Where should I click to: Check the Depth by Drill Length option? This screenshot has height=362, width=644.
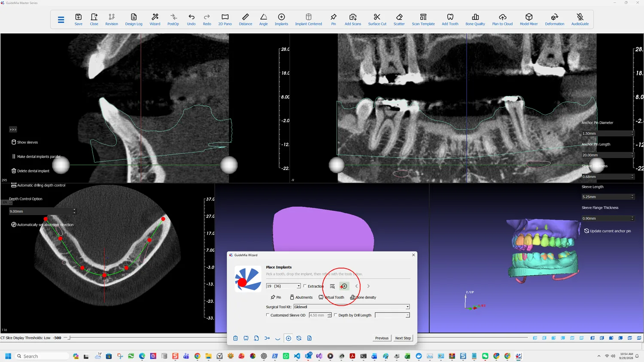[336, 315]
